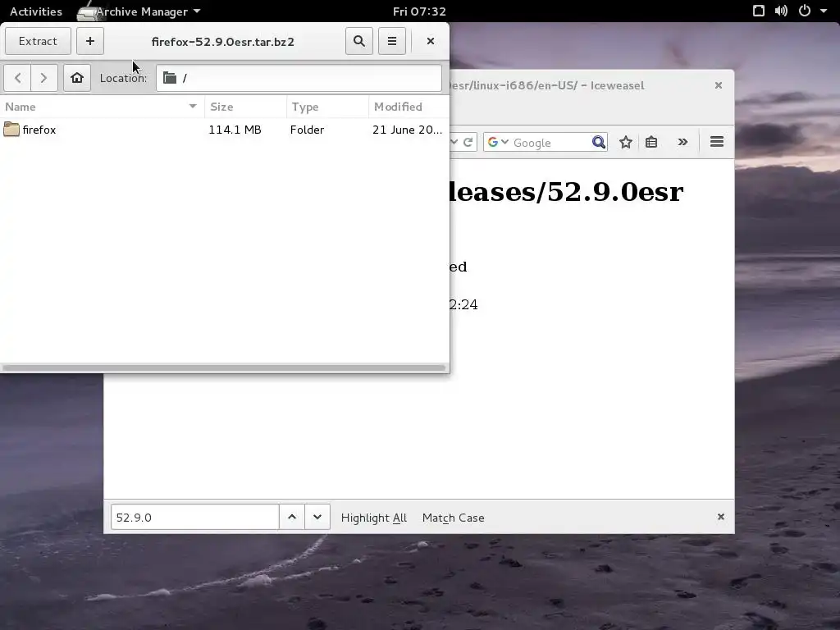The height and width of the screenshot is (630, 840).
Task: Select the firefox folder row
Action: pyautogui.click(x=225, y=130)
